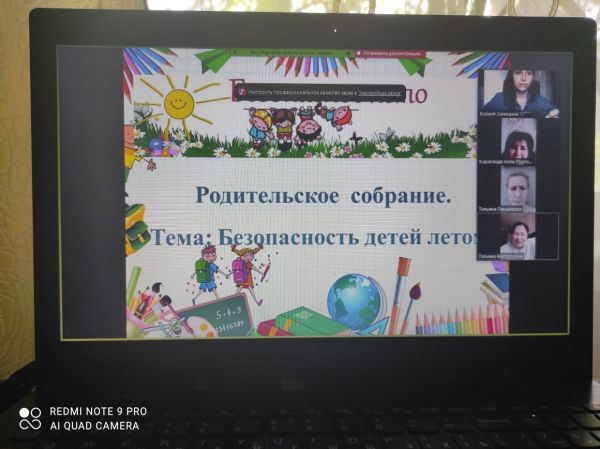The width and height of the screenshot is (600, 449).
Task: Click the cartoon kids hanging below the notification
Action: [x=300, y=126]
